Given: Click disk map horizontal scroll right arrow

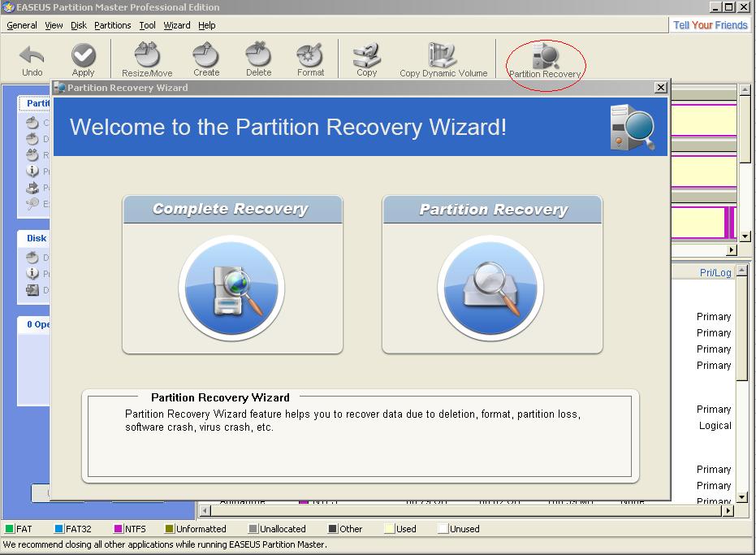Looking at the screenshot, I should click(732, 250).
